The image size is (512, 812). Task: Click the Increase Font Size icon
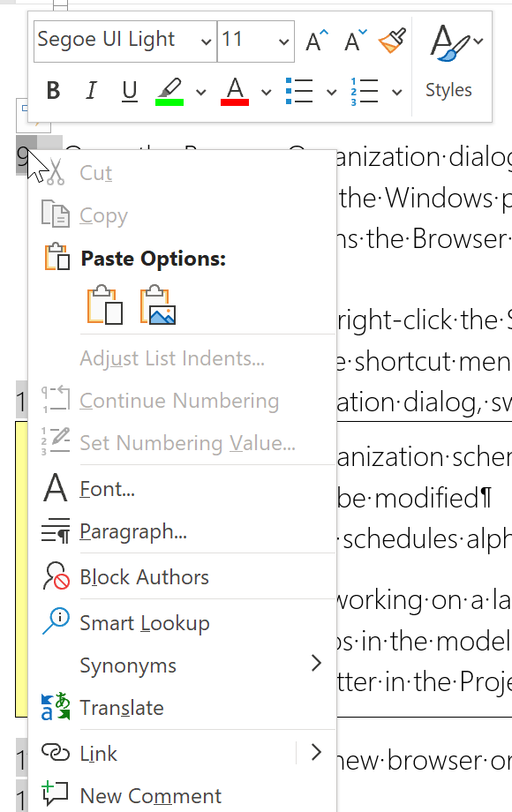click(x=317, y=41)
